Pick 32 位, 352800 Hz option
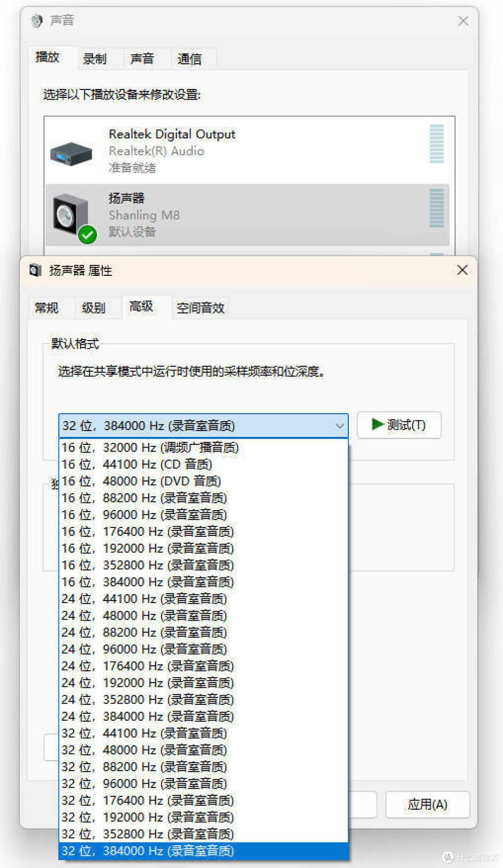 (x=204, y=834)
